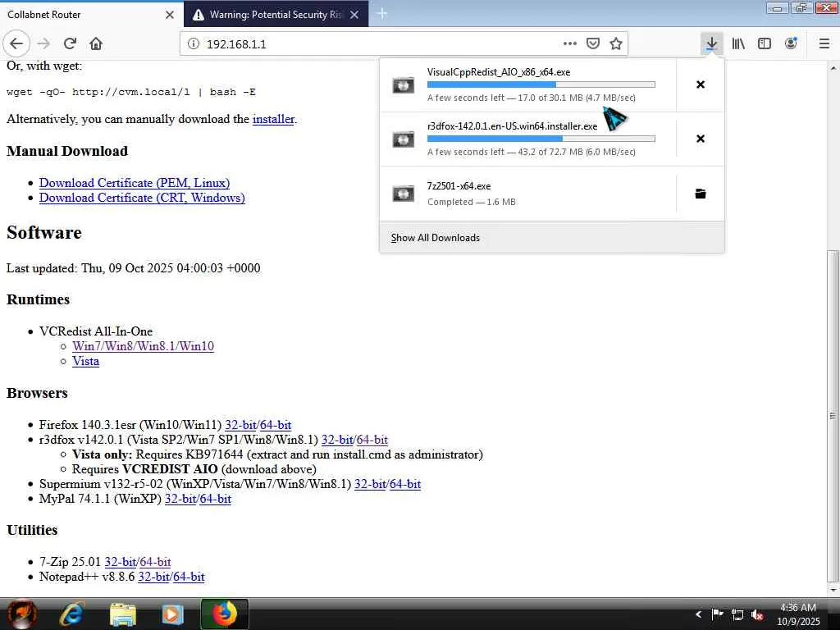This screenshot has height=630, width=840.
Task: Download Notepad++ v8.8.6 64-bit
Action: coord(189,577)
